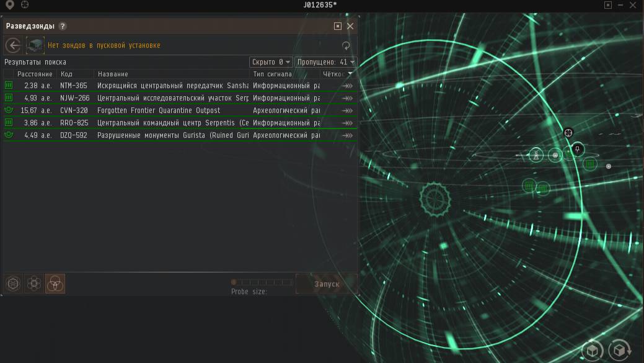Click the Probe size slider

click(x=262, y=282)
